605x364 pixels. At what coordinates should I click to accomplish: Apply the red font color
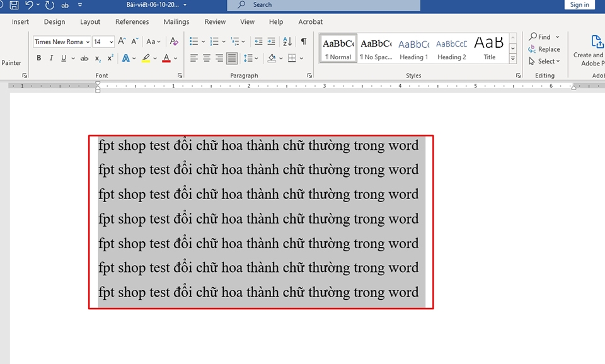click(166, 58)
